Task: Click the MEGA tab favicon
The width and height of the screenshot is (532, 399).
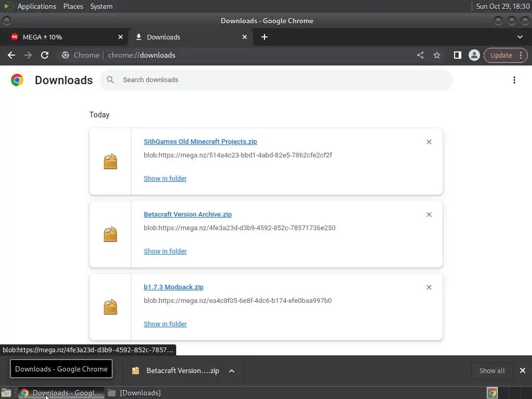Action: click(x=14, y=37)
